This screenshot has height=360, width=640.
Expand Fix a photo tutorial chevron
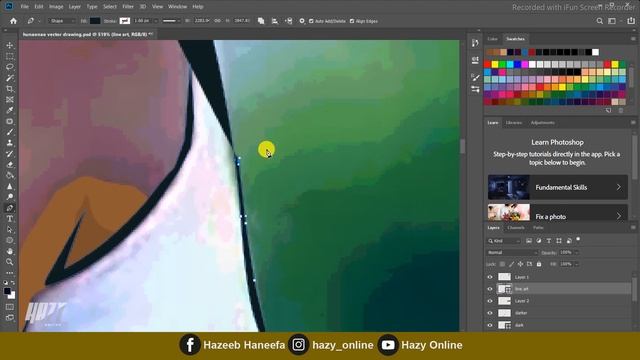tap(618, 216)
